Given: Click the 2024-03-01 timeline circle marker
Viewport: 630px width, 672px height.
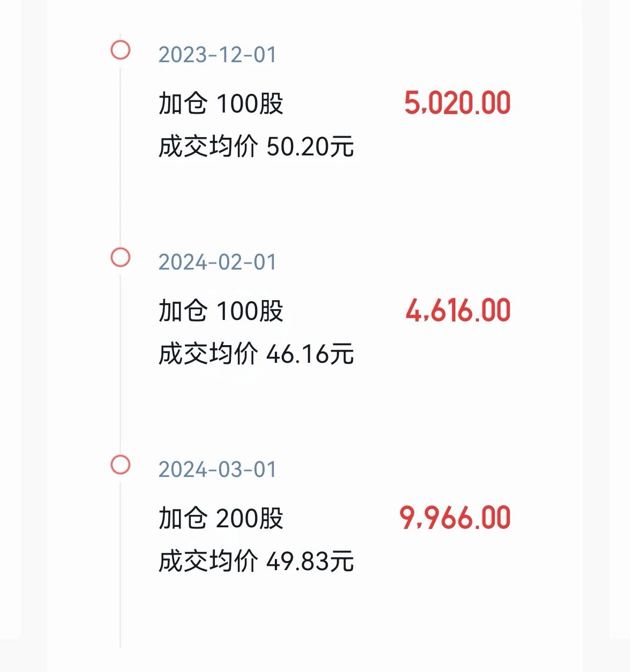Looking at the screenshot, I should point(121,465).
